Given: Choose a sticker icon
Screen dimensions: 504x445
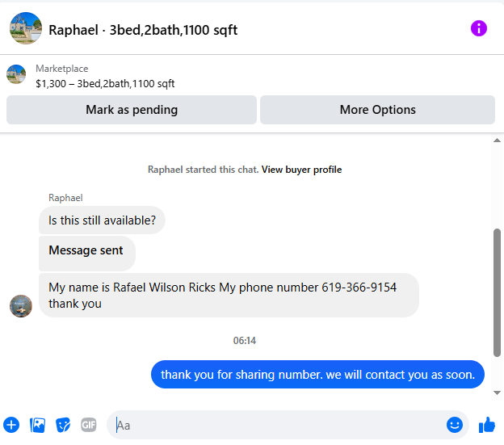Looking at the screenshot, I should click(x=63, y=425).
